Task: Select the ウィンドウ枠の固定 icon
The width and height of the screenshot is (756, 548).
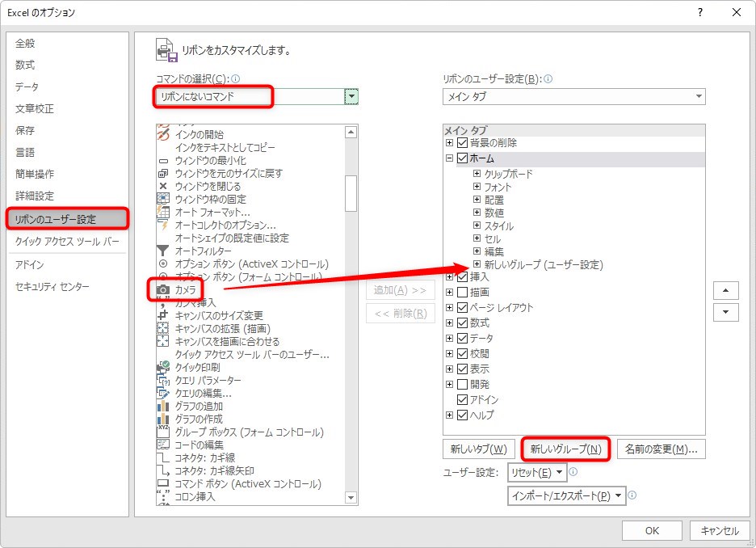Action: pyautogui.click(x=163, y=199)
